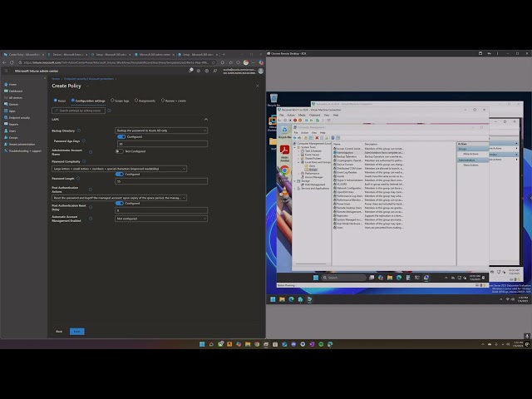532x399 pixels.
Task: Toggle Password Length Configured switch
Action: (x=120, y=174)
